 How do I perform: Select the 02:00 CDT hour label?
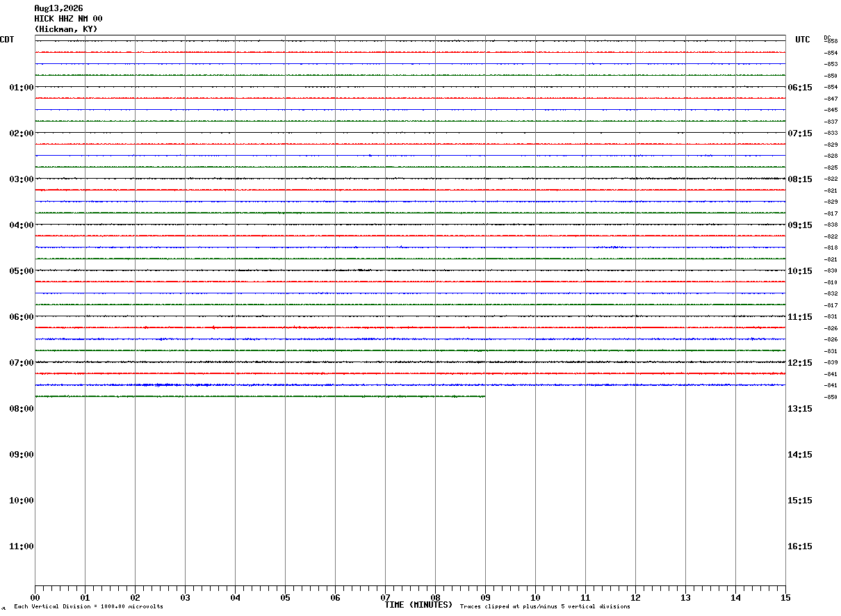point(22,133)
